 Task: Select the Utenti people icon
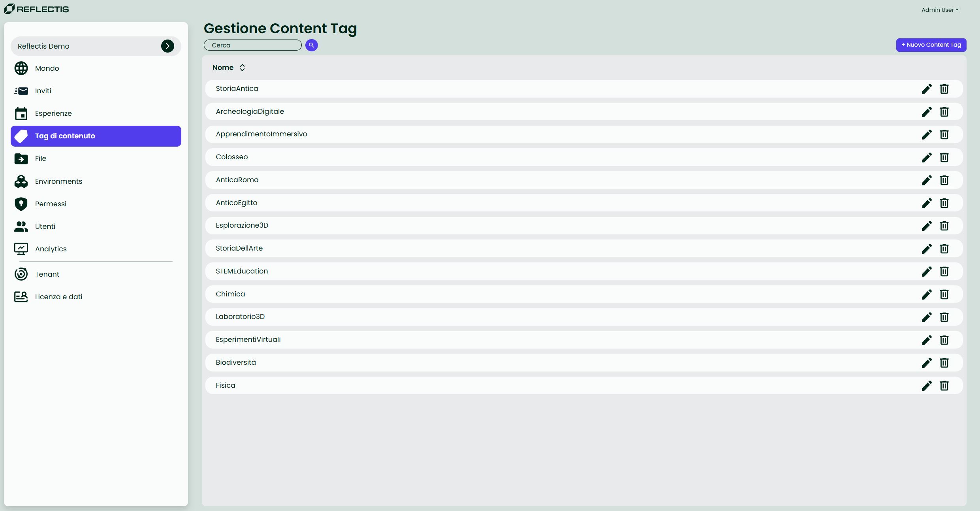(x=21, y=226)
